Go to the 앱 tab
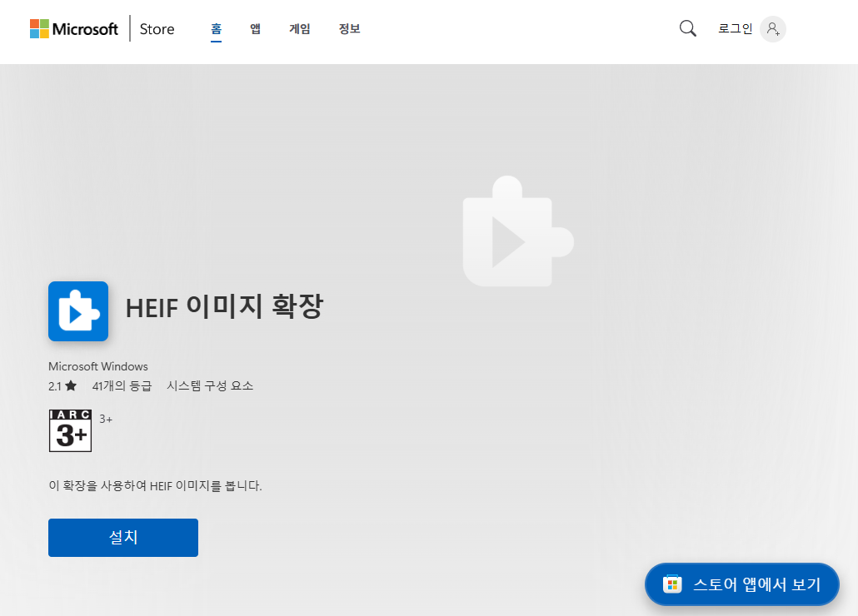The width and height of the screenshot is (858, 616). point(256,29)
